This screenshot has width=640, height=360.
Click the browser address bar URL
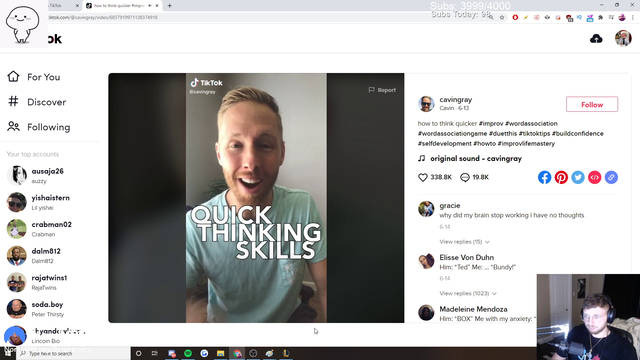tap(102, 17)
